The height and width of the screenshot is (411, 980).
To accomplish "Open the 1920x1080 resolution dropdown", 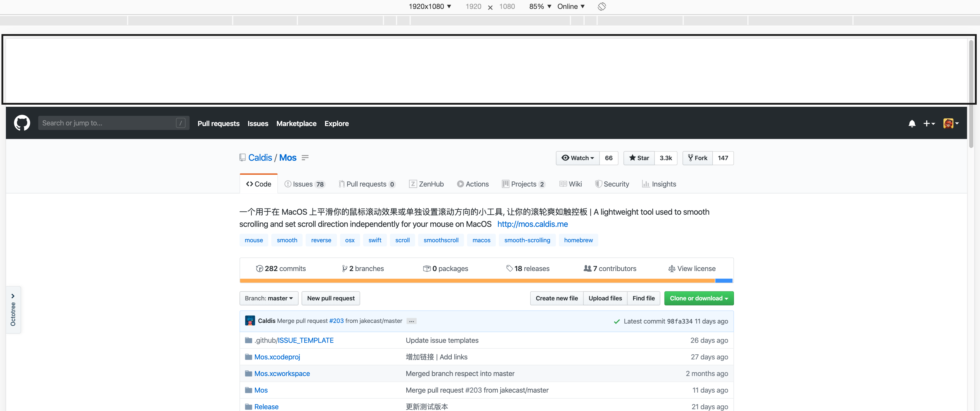I will point(430,7).
